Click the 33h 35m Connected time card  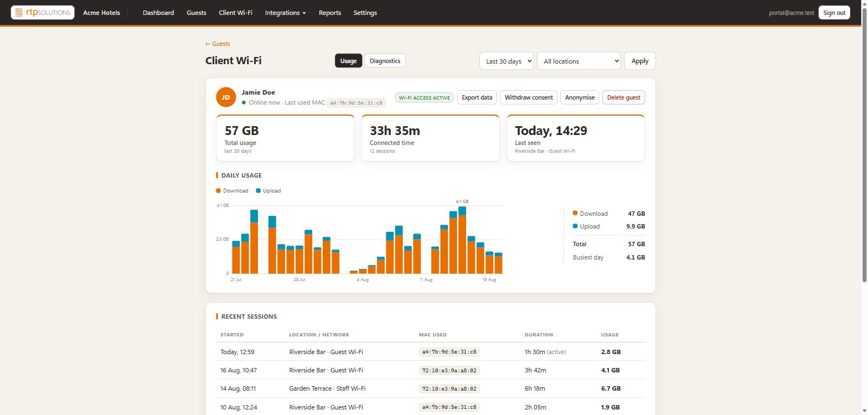(430, 138)
